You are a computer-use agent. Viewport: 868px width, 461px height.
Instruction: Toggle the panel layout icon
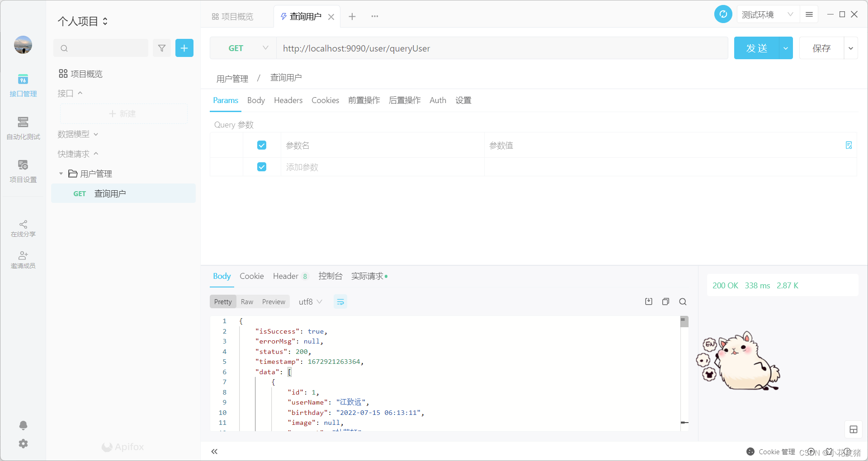[854, 429]
